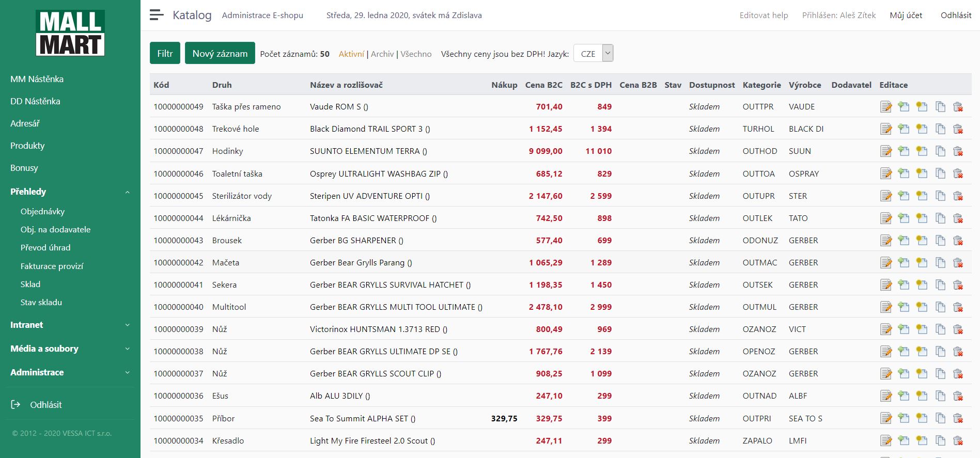Click the Filtr button

point(165,53)
